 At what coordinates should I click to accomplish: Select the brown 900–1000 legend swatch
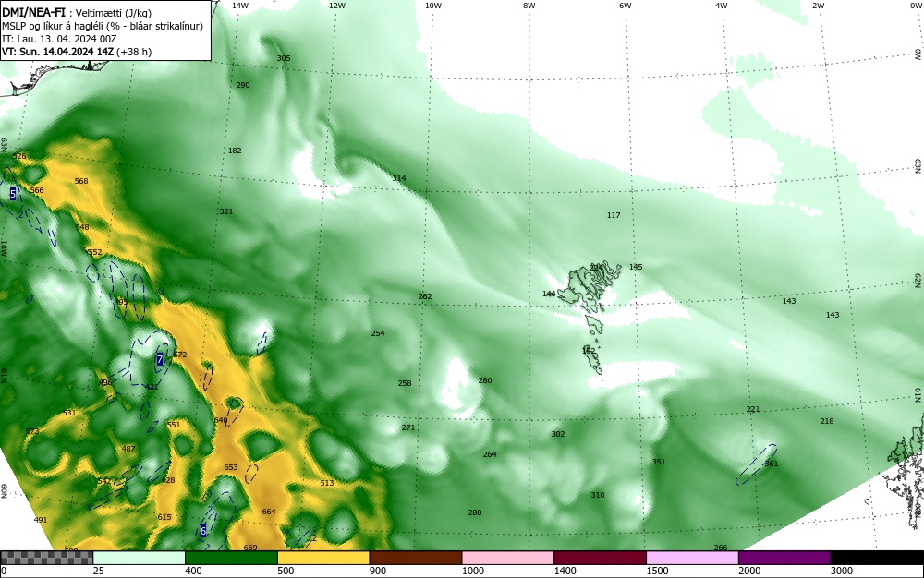(416, 558)
